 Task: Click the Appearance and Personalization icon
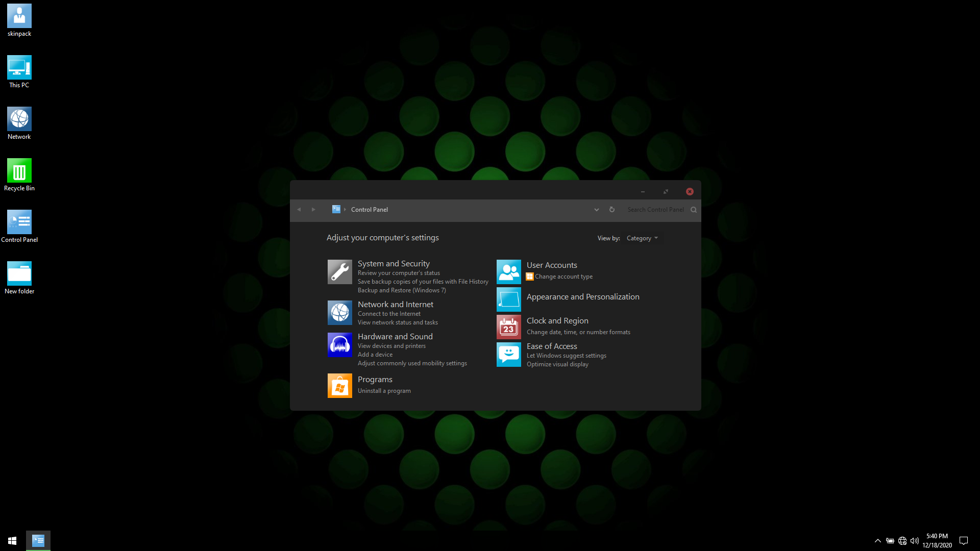tap(508, 299)
